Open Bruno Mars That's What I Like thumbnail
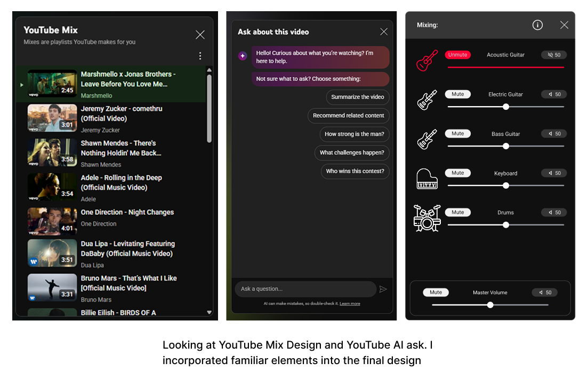The width and height of the screenshot is (588, 379). pos(52,287)
